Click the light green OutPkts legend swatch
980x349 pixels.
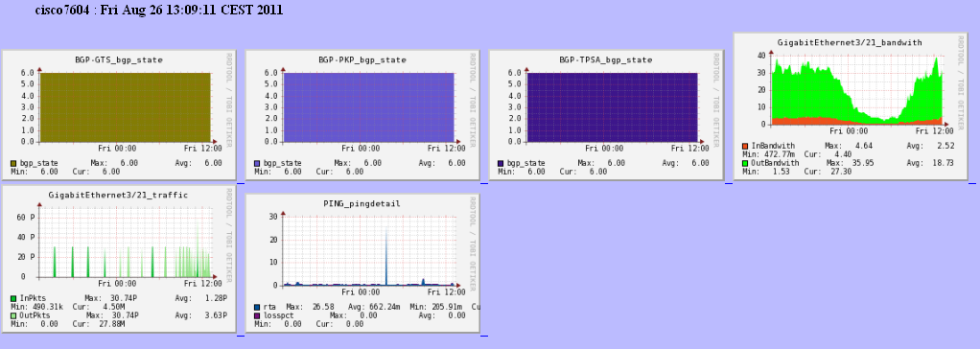coord(13,315)
